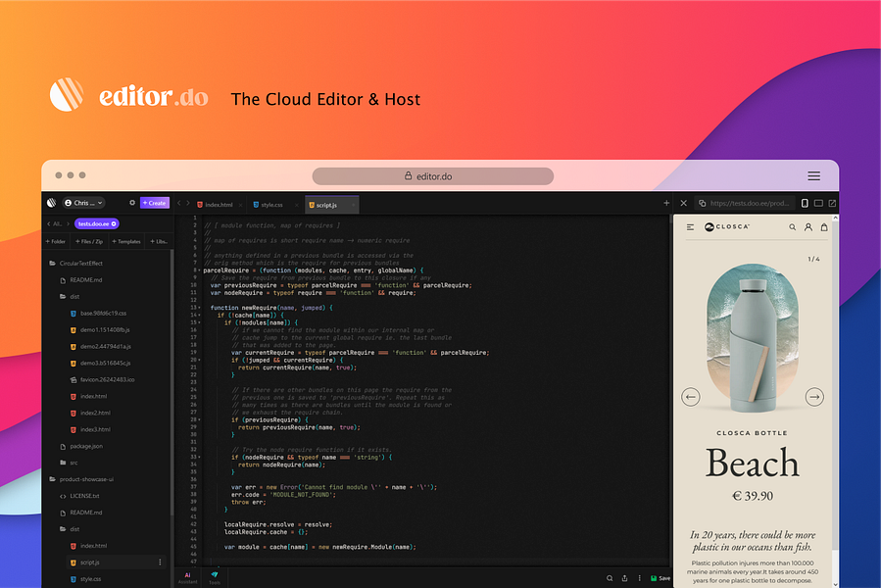Screen dimensions: 881x588
Task: Switch the preview to desktop view
Action: (818, 203)
